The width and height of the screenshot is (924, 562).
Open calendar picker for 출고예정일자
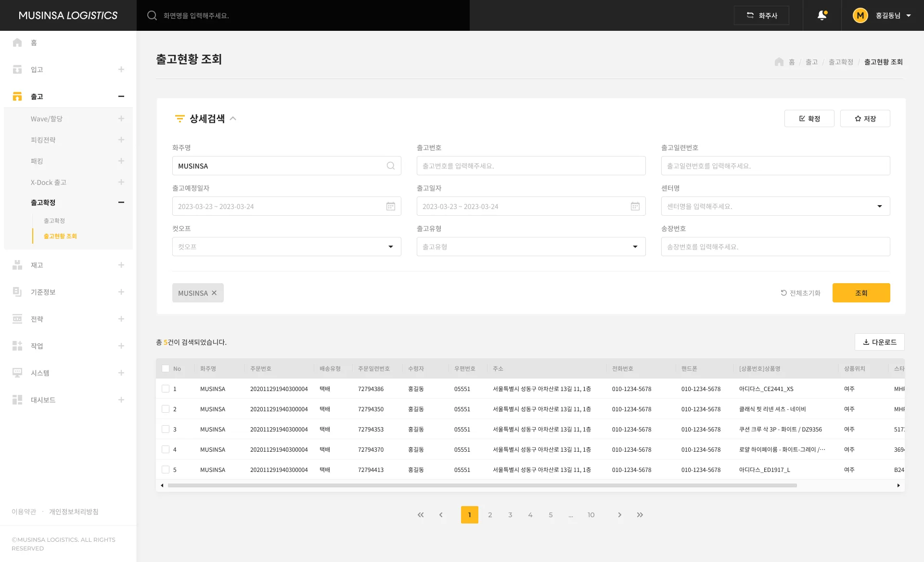(x=390, y=206)
